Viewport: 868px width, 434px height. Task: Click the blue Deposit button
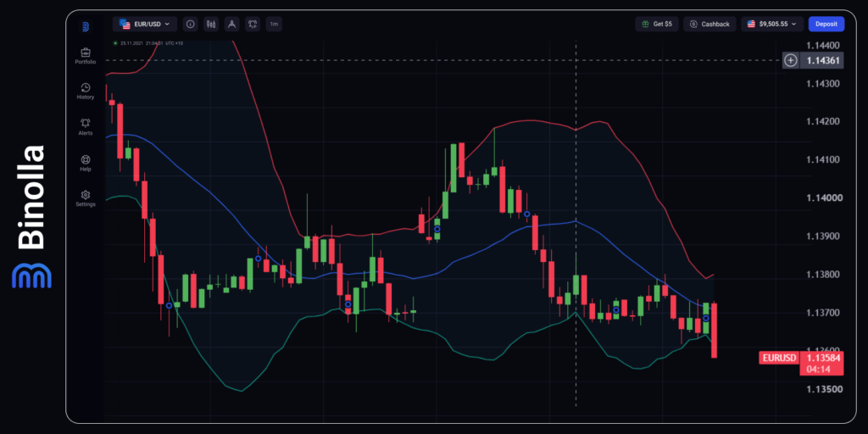(826, 25)
